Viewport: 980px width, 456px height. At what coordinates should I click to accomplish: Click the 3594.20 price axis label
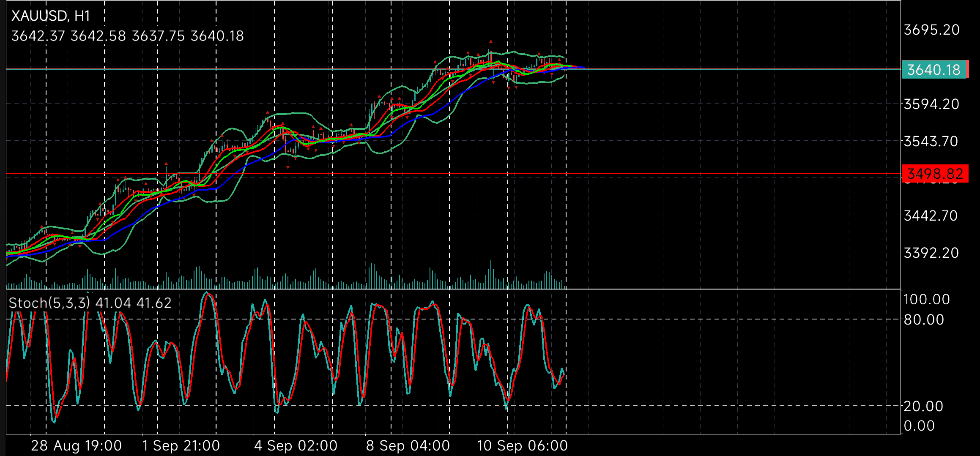(x=932, y=104)
